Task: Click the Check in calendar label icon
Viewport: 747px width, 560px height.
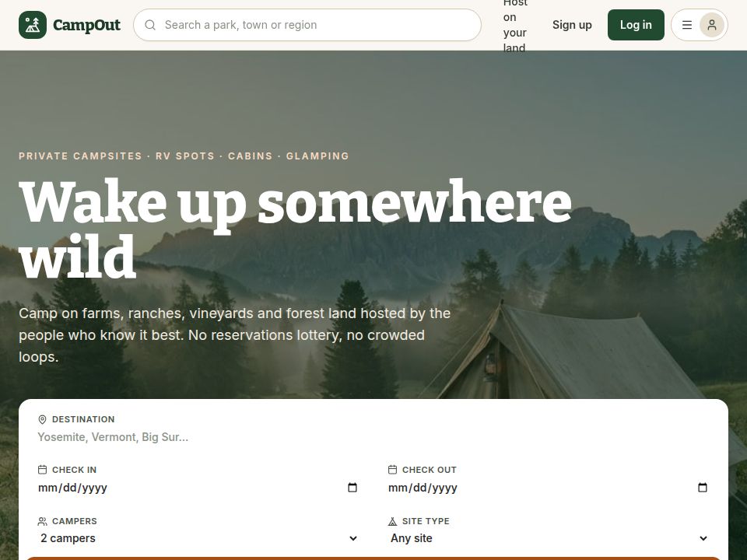Action: pos(42,470)
